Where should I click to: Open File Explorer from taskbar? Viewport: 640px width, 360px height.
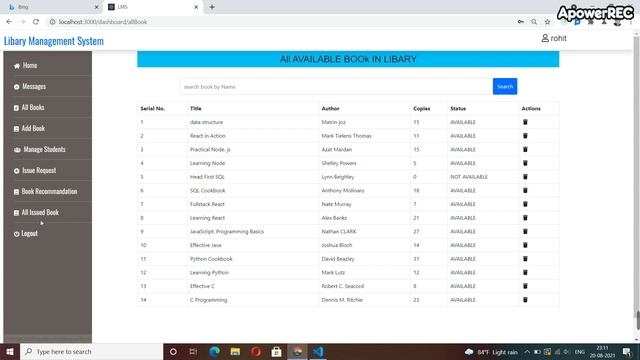235,351
